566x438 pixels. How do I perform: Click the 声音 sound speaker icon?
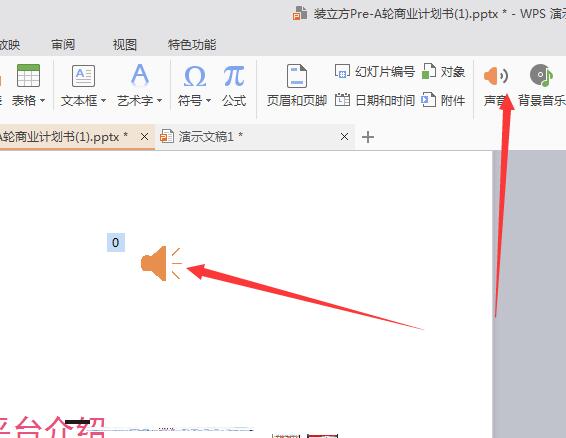pyautogui.click(x=496, y=76)
